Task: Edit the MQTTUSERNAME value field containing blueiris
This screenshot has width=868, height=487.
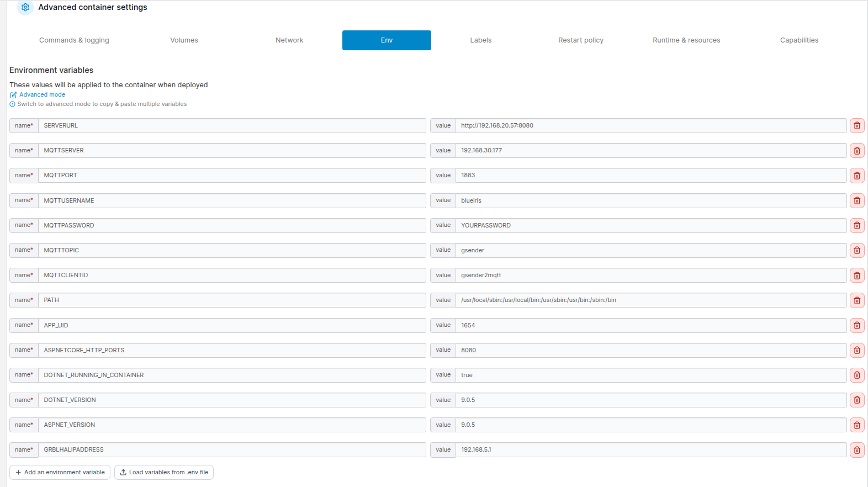Action: [x=650, y=200]
